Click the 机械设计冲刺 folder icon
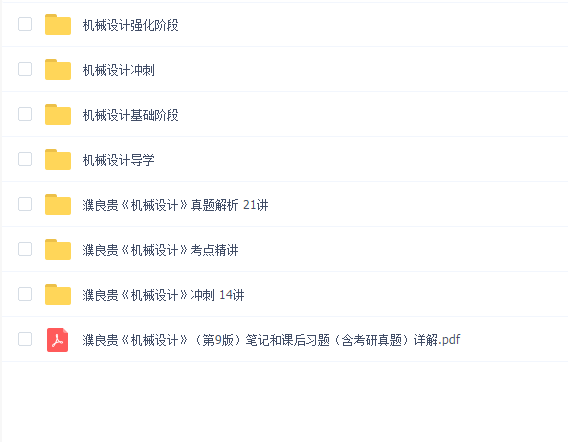The image size is (568, 442). pyautogui.click(x=58, y=70)
